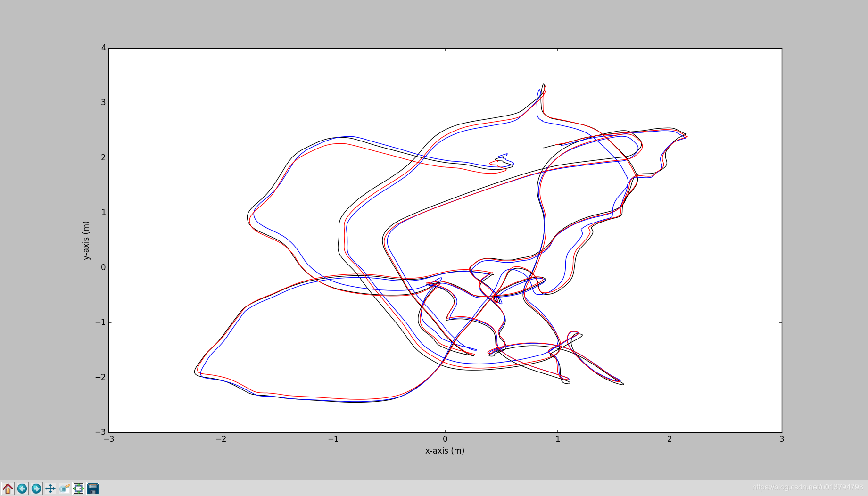
Task: Go back to the previous view
Action: click(x=22, y=488)
